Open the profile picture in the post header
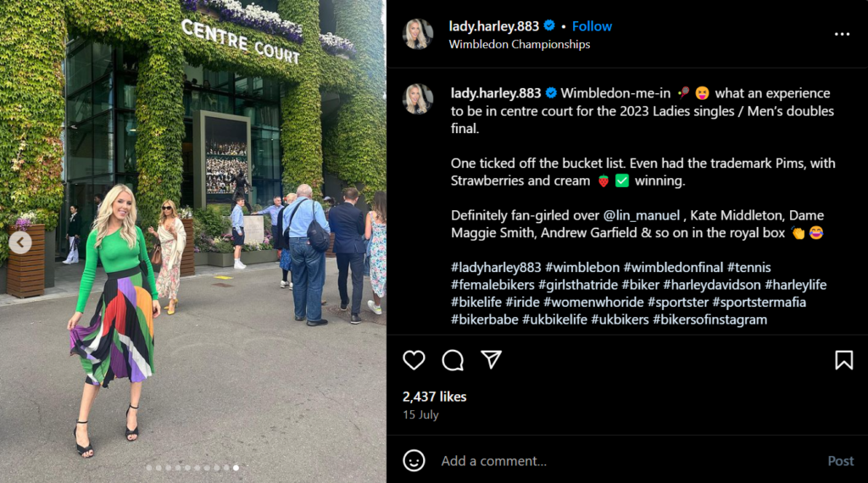 (x=418, y=34)
